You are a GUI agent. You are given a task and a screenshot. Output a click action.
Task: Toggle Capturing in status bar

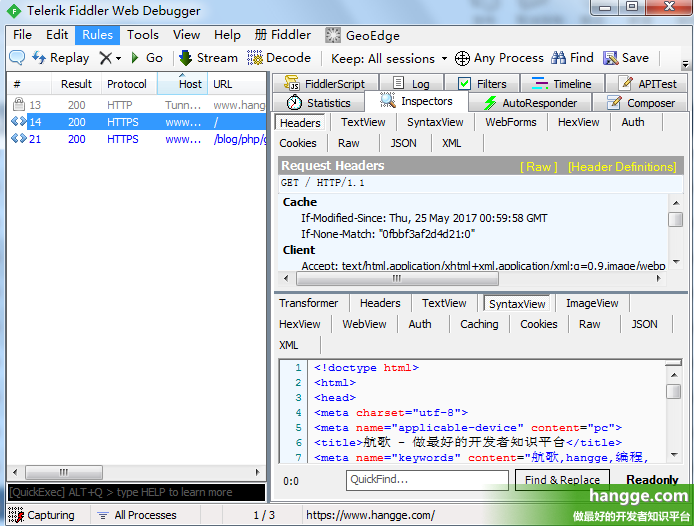pos(42,515)
